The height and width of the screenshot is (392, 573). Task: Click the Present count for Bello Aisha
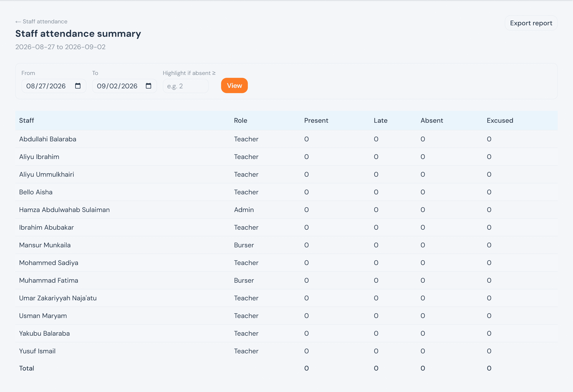click(307, 192)
